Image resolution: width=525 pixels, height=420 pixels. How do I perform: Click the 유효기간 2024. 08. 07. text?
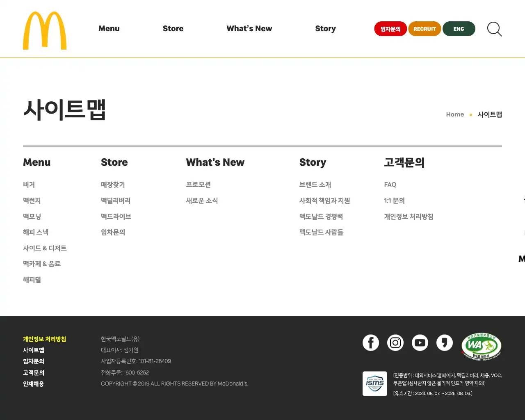pos(433,393)
